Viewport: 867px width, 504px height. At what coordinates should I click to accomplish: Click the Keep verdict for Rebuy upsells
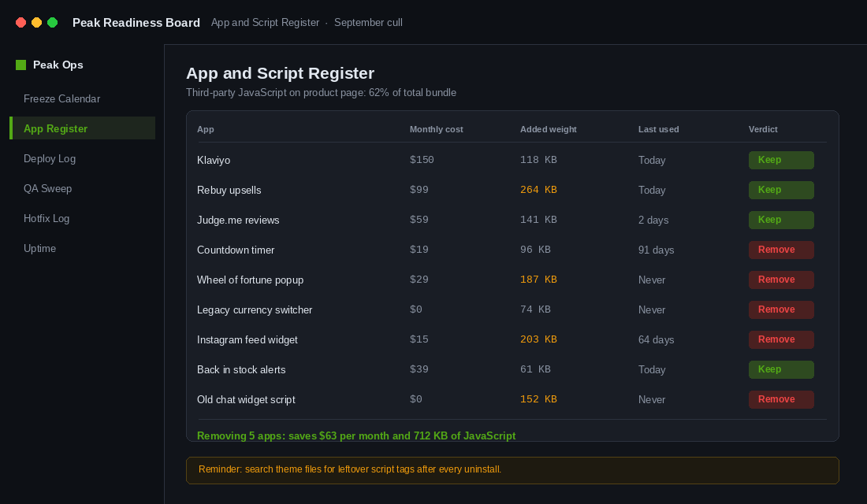point(781,190)
